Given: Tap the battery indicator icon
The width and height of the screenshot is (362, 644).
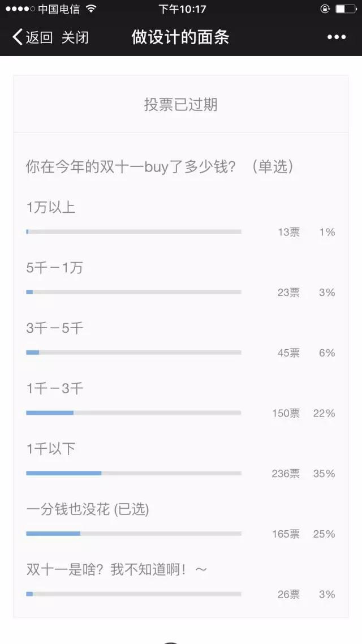Looking at the screenshot, I should (345, 9).
